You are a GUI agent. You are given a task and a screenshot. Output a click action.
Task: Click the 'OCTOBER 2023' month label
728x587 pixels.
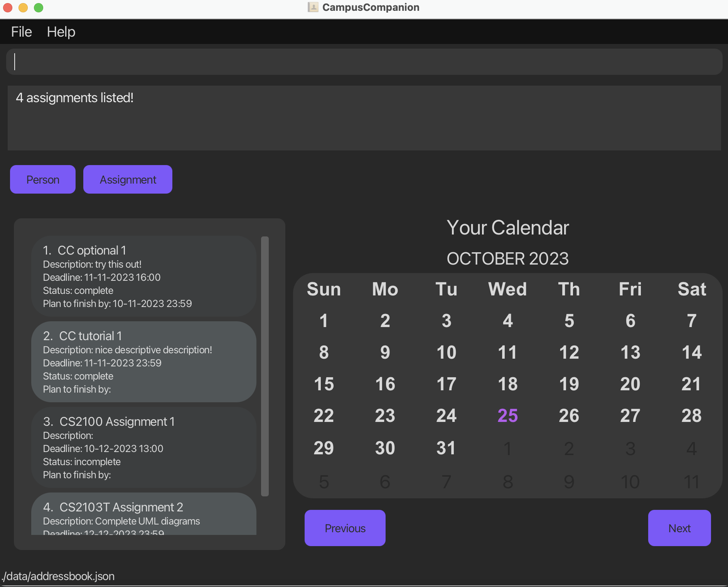[507, 258]
